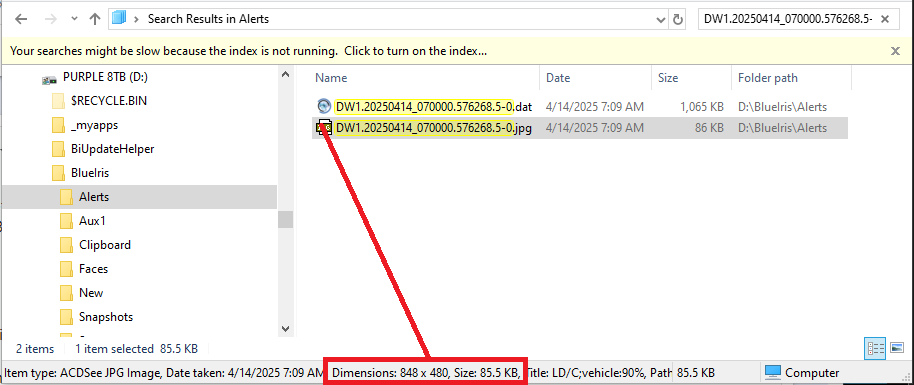The width and height of the screenshot is (914, 385).
Task: Open the Snapshots folder in tree
Action: [106, 317]
